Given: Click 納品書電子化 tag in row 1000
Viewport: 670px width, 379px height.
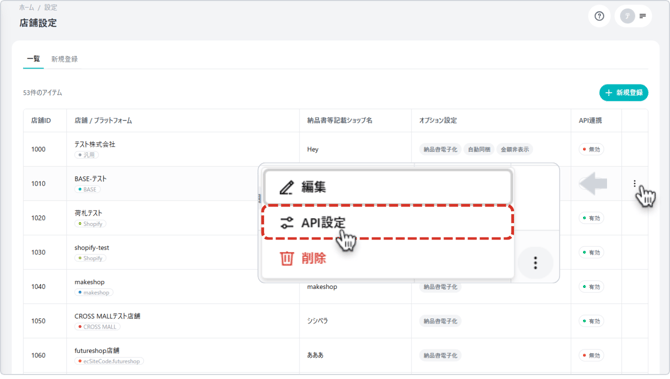Looking at the screenshot, I should tap(440, 149).
